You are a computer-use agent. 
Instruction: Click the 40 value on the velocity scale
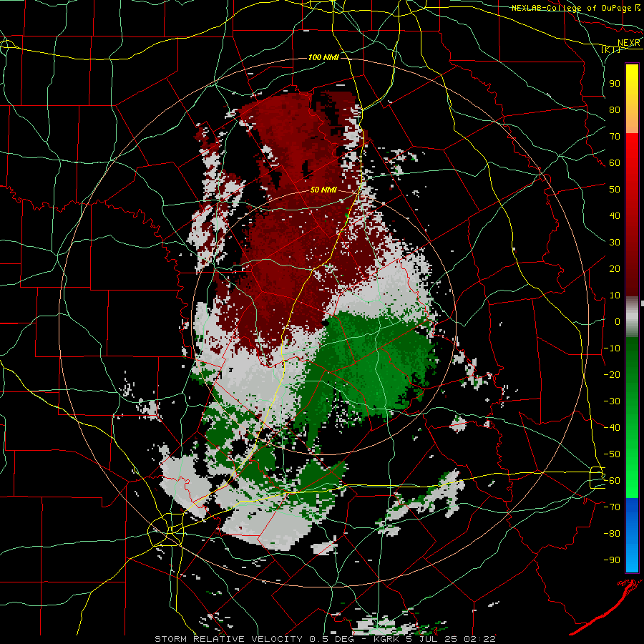pos(615,215)
